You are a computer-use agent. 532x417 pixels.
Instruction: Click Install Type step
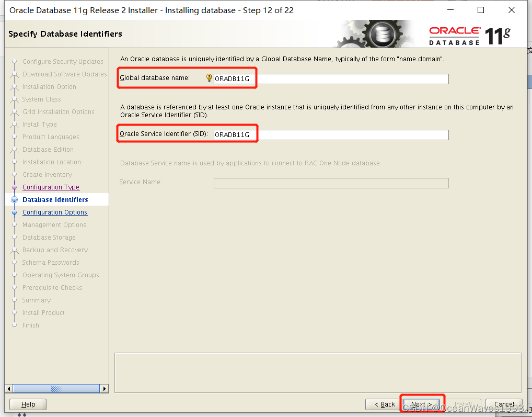coord(40,125)
